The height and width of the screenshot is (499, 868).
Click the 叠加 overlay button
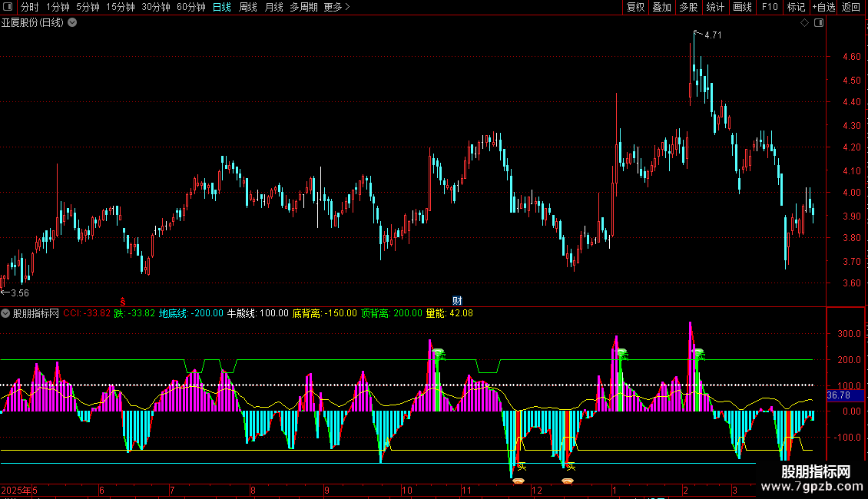coord(661,7)
